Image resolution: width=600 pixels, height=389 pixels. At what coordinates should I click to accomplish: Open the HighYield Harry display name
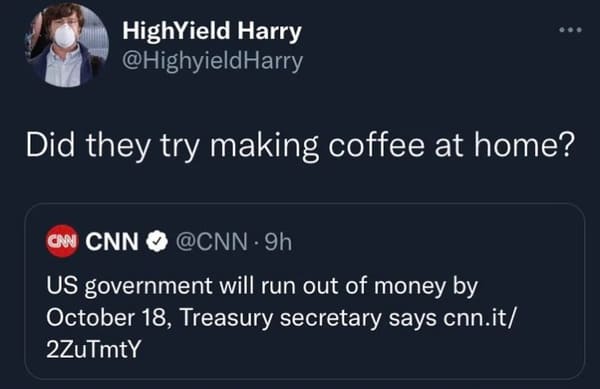point(212,31)
